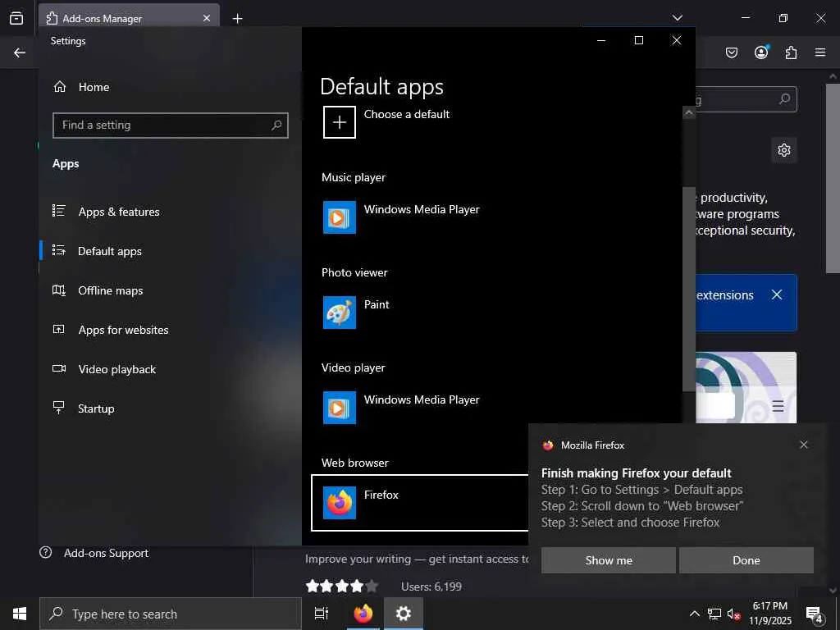Change Photo viewer Paint default

coord(357,313)
